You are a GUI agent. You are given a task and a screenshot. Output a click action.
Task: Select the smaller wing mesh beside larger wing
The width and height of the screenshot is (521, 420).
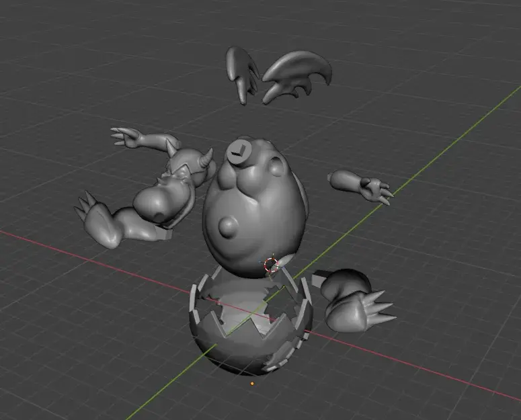[243, 75]
